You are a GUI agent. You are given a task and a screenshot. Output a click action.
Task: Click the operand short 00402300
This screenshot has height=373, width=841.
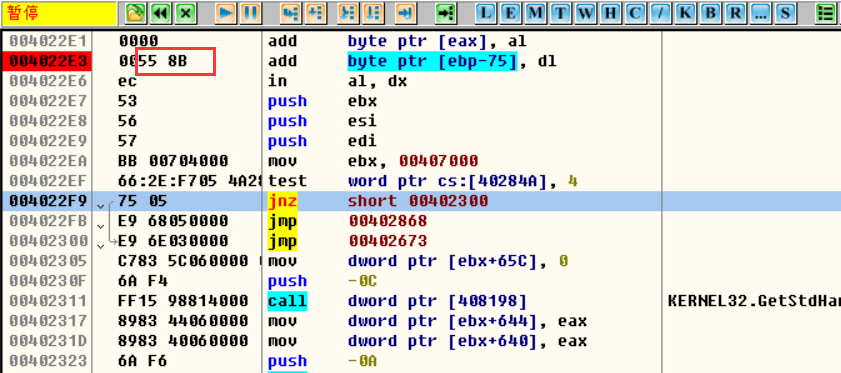418,201
